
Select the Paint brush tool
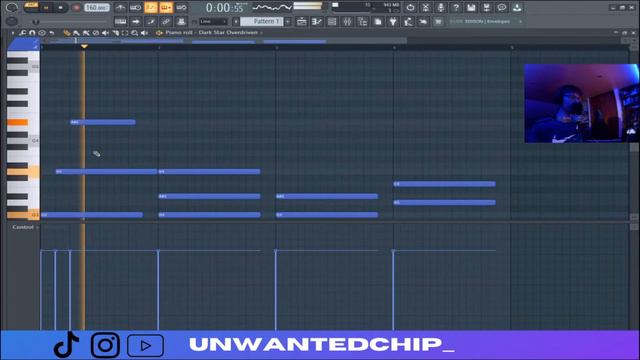[76, 33]
